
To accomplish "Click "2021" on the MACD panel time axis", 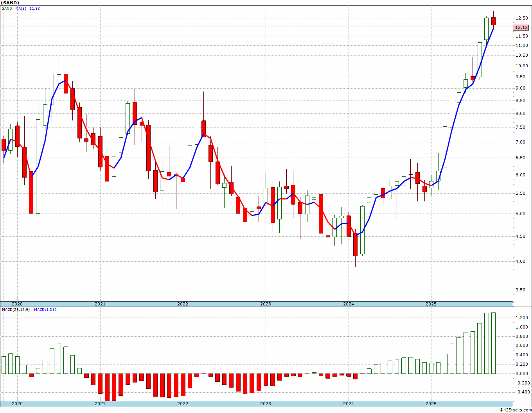I will click(100, 404).
